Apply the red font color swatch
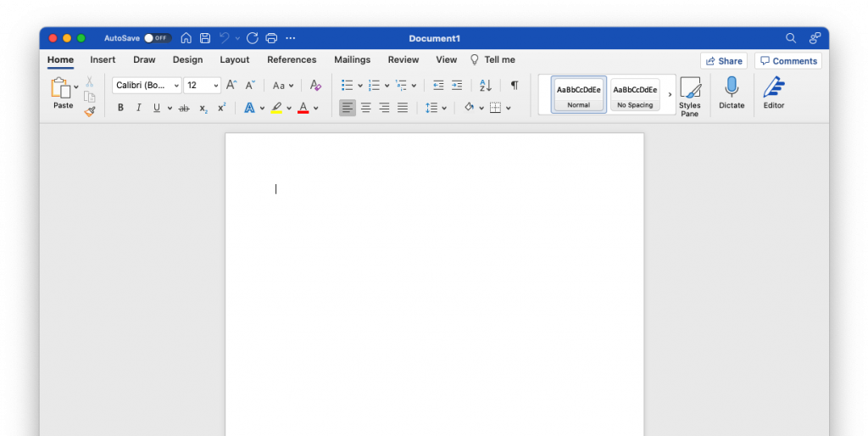 [303, 108]
